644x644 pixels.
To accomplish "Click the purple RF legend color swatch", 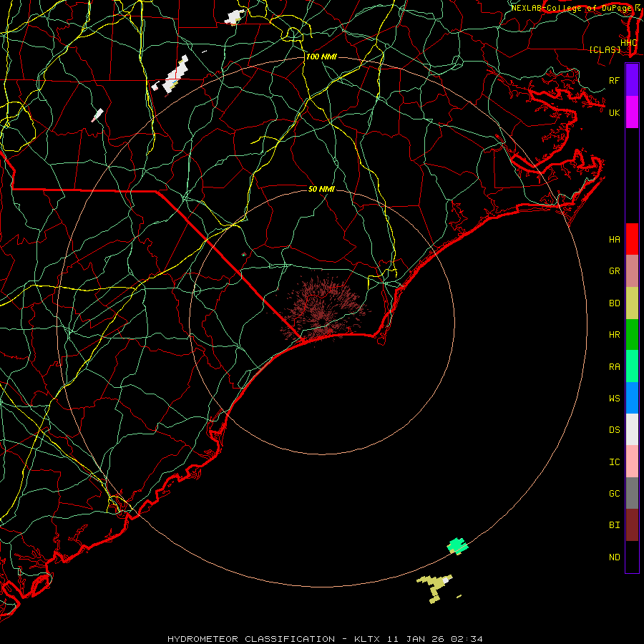I will point(632,80).
